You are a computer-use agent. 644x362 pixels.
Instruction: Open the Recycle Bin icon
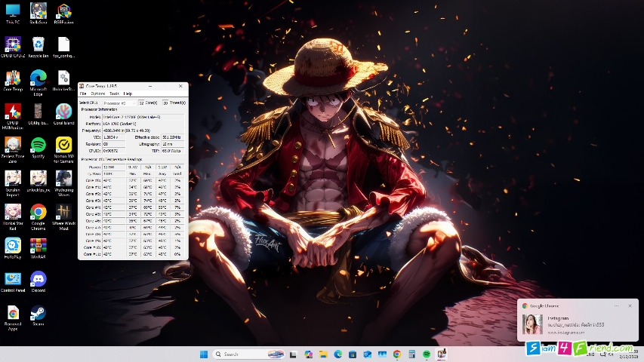pos(39,48)
